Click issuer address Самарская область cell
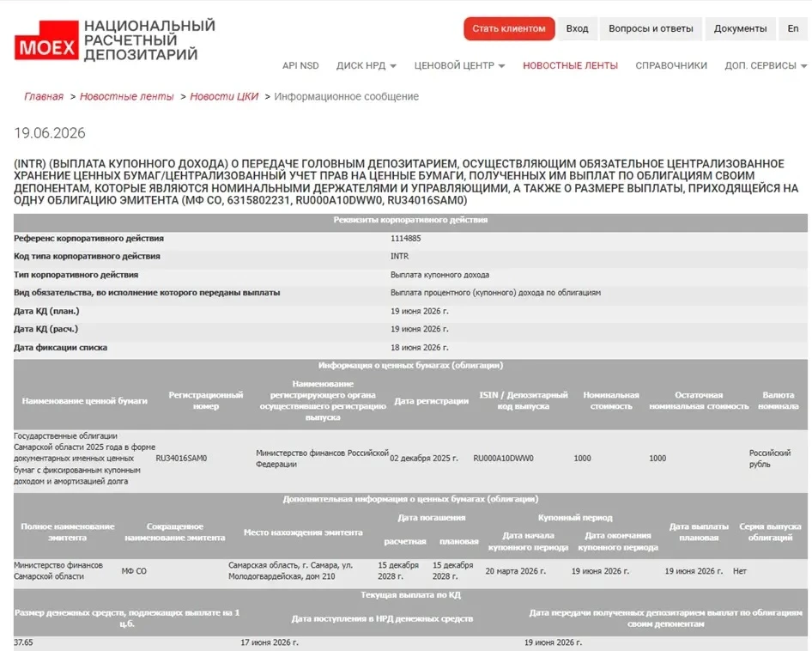The height and width of the screenshot is (651, 812). (290, 570)
